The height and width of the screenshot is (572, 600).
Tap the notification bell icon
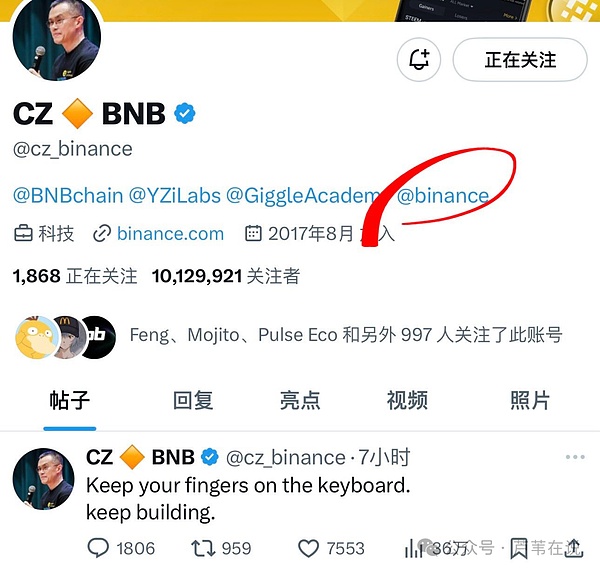[419, 60]
